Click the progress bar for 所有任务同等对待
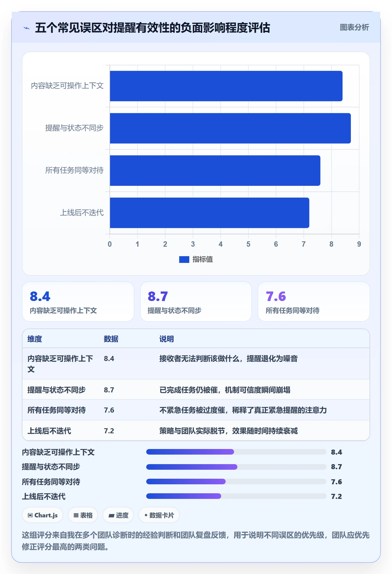The image size is (392, 574). click(236, 482)
